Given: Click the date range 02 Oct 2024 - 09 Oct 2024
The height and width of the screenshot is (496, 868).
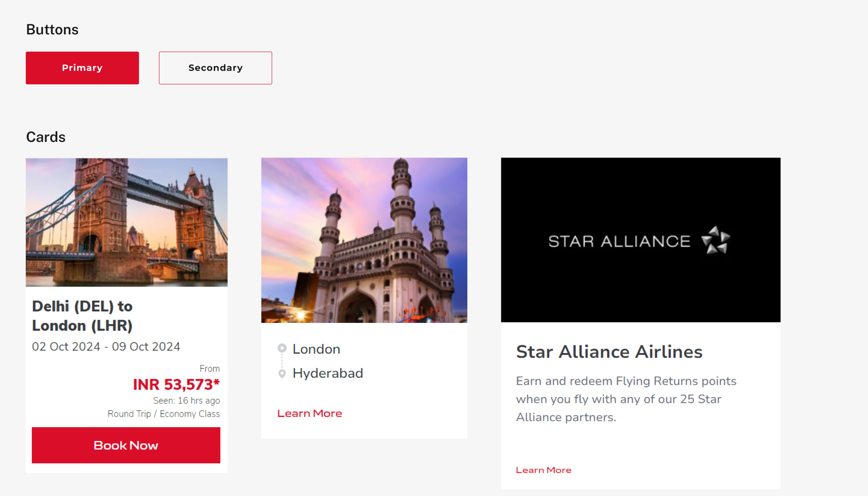Looking at the screenshot, I should click(x=106, y=347).
